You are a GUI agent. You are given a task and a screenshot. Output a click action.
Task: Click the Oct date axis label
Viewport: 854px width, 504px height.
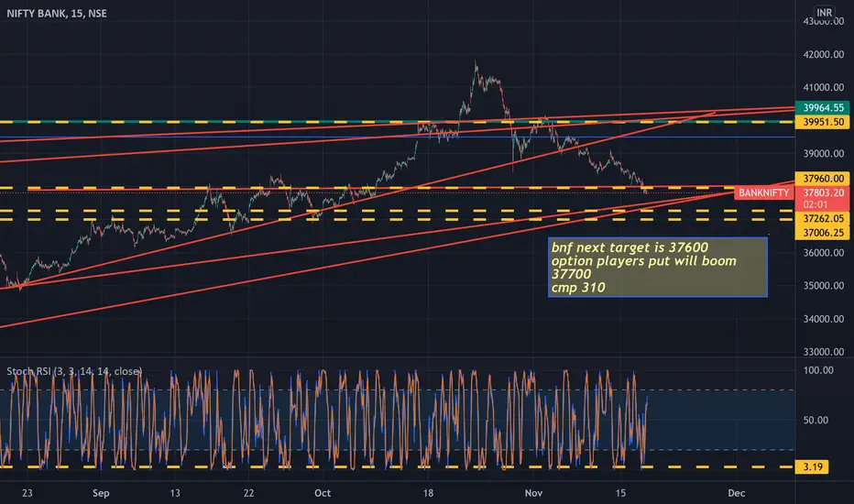click(323, 493)
